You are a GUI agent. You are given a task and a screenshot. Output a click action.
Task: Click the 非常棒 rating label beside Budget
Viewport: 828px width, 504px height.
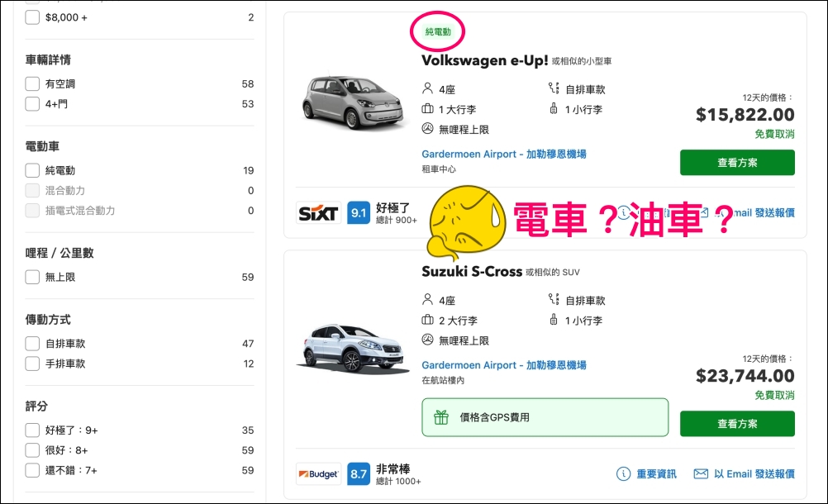393,468
